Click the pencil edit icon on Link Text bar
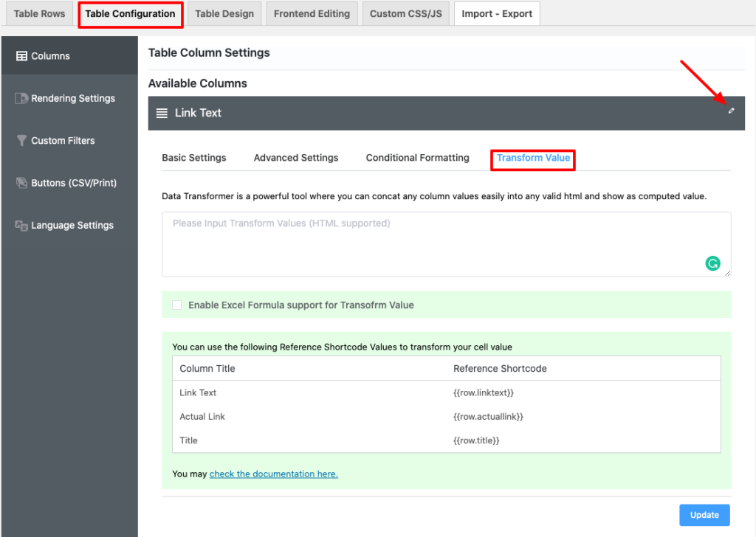The height and width of the screenshot is (537, 756). click(x=731, y=111)
